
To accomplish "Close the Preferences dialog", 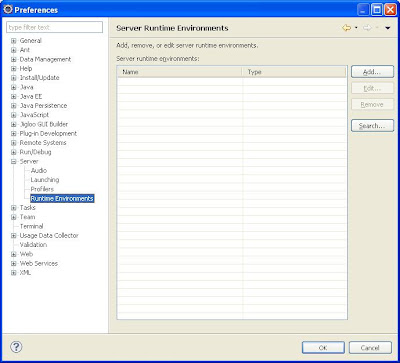I will [x=390, y=10].
